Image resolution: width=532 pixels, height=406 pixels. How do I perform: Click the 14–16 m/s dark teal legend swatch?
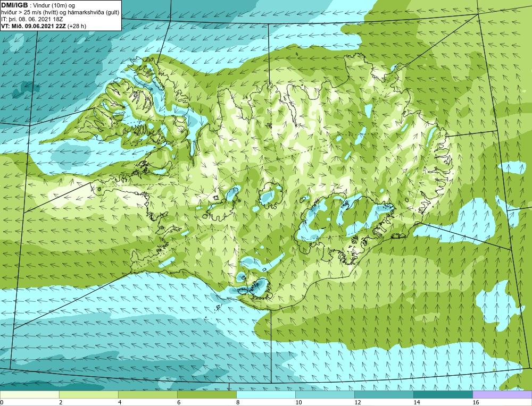[443, 395]
